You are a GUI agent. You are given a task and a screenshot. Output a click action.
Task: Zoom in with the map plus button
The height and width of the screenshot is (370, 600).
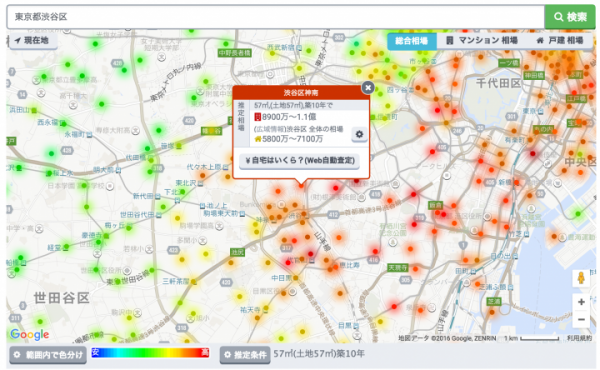(x=581, y=302)
